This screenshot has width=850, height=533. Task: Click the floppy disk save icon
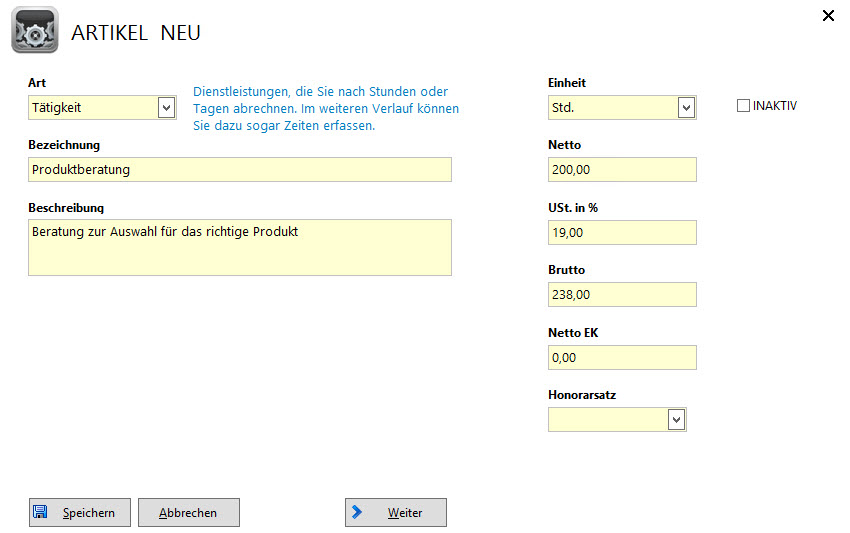click(41, 512)
